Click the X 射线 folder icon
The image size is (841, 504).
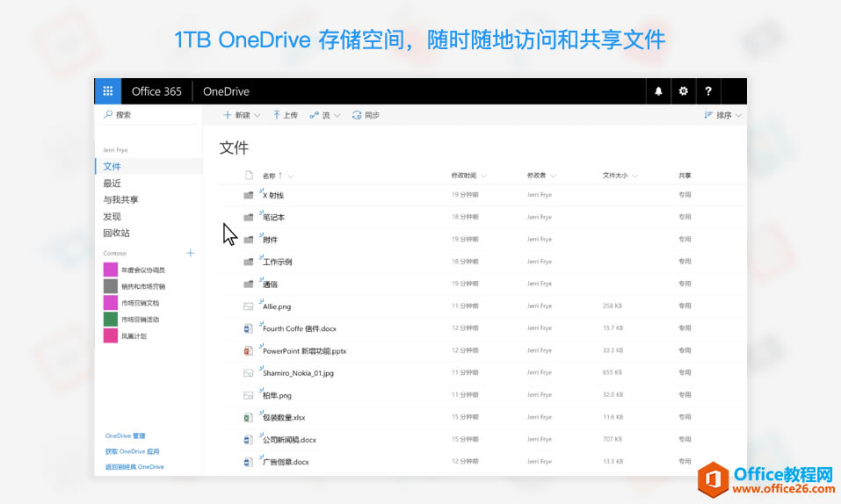click(x=249, y=195)
